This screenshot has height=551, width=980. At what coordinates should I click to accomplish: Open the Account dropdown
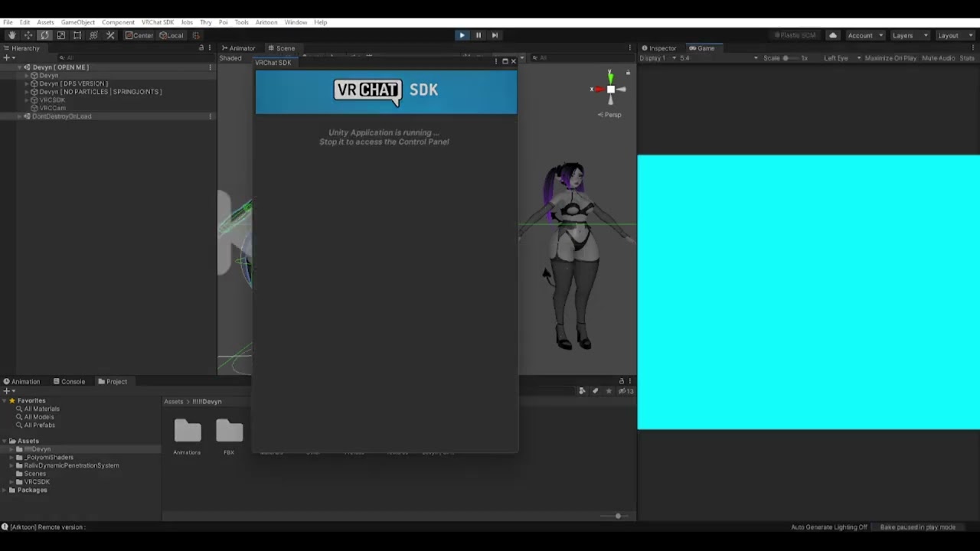coord(865,35)
